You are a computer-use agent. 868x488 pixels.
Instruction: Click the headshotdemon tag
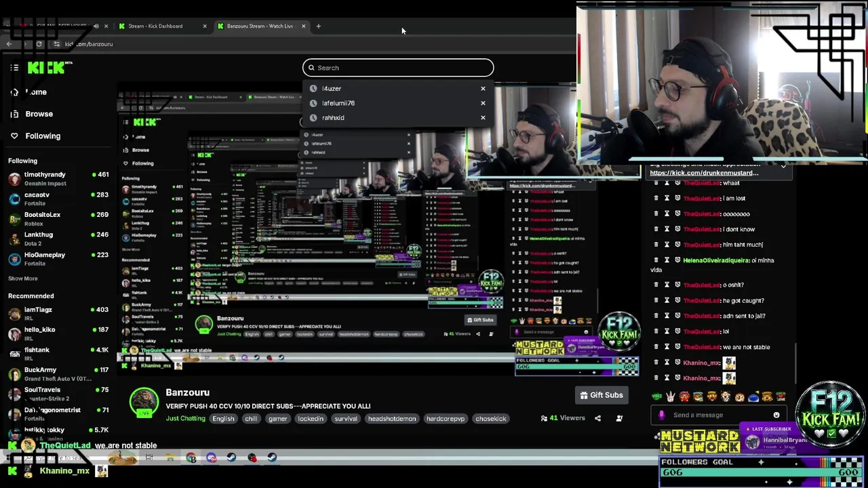pyautogui.click(x=391, y=418)
